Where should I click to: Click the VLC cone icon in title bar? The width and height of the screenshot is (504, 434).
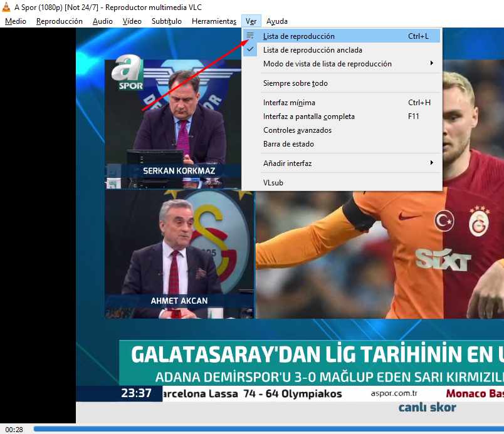click(x=6, y=8)
